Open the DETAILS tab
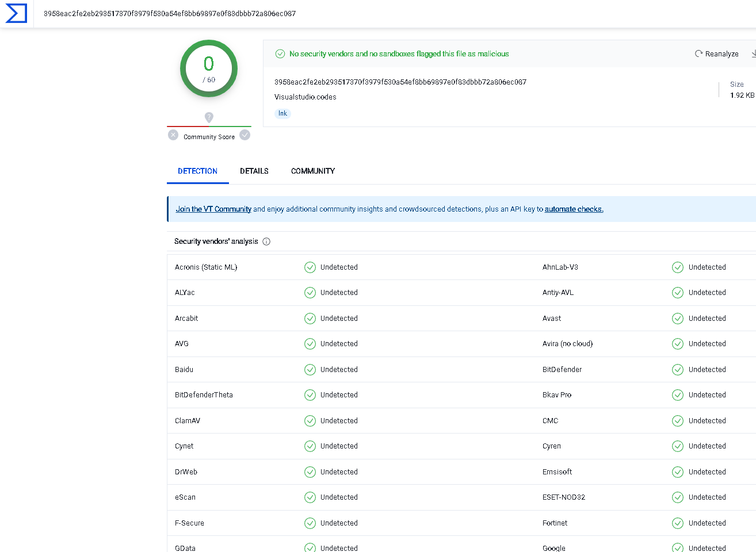This screenshot has height=552, width=756. [x=254, y=171]
